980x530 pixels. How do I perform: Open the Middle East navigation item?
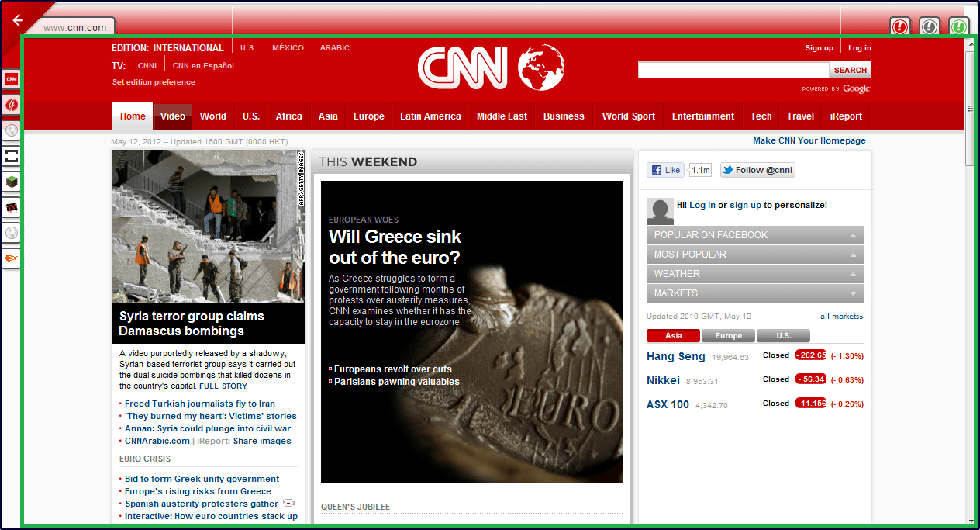click(502, 116)
